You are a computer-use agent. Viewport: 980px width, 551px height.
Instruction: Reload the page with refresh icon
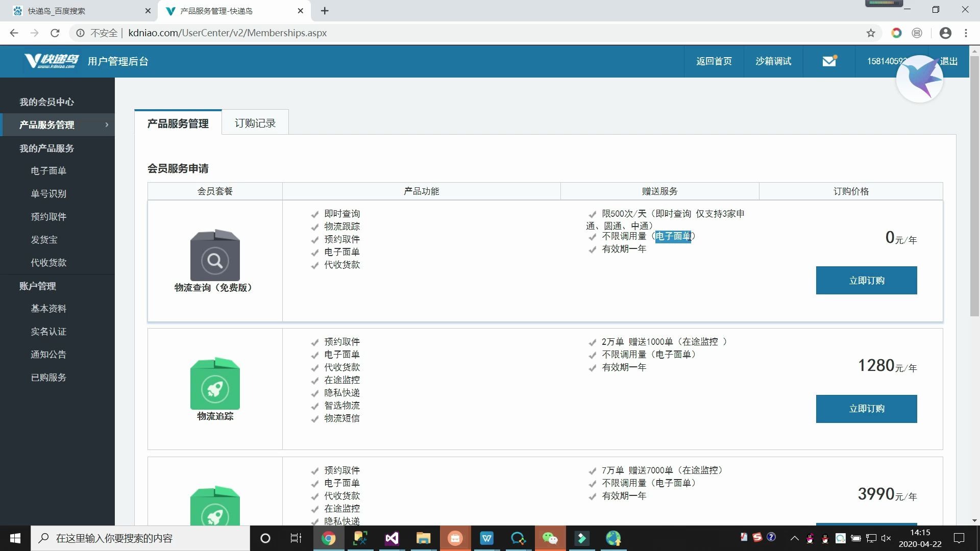click(x=55, y=33)
